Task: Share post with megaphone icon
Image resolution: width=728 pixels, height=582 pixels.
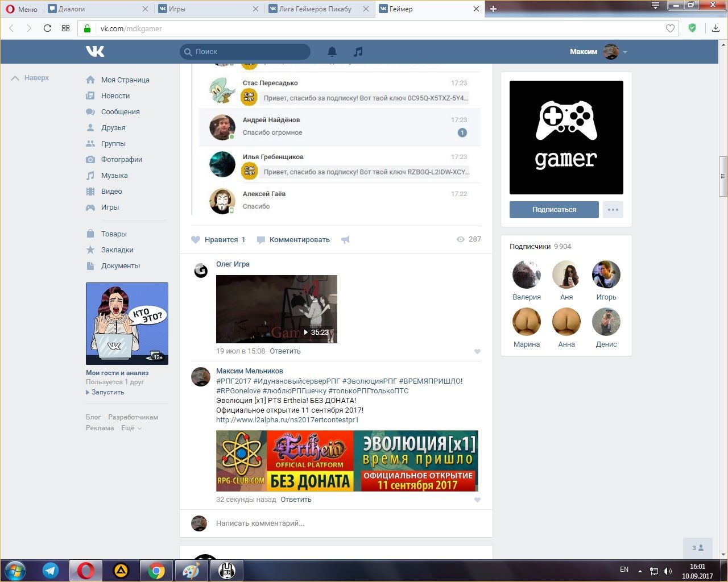Action: tap(345, 240)
